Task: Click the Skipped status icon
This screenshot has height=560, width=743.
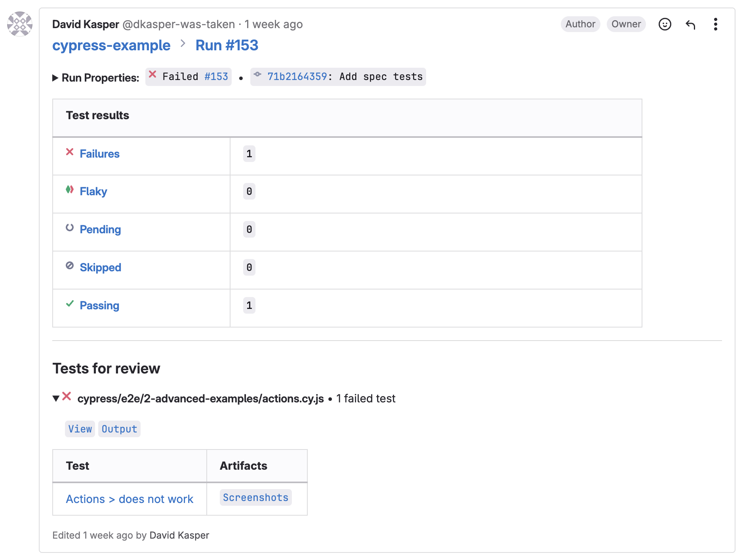Action: point(70,266)
